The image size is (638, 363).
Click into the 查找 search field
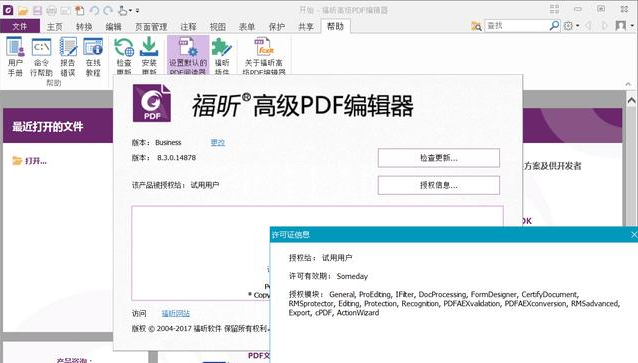coord(517,26)
